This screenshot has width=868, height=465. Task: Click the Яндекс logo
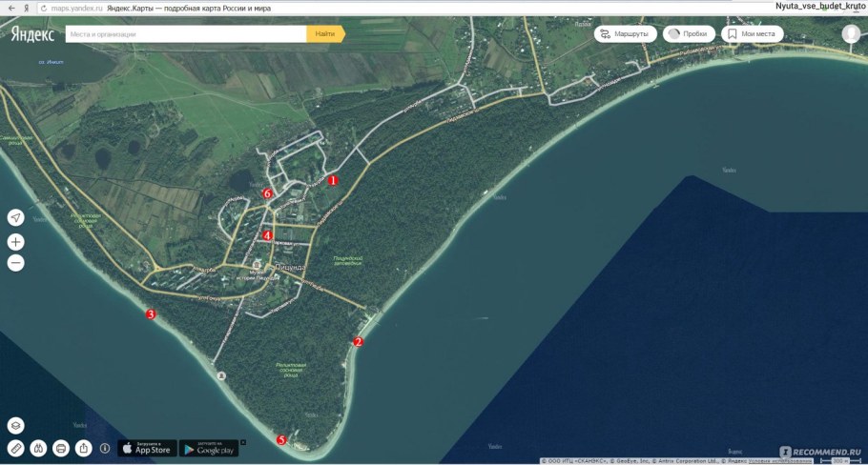(x=32, y=34)
